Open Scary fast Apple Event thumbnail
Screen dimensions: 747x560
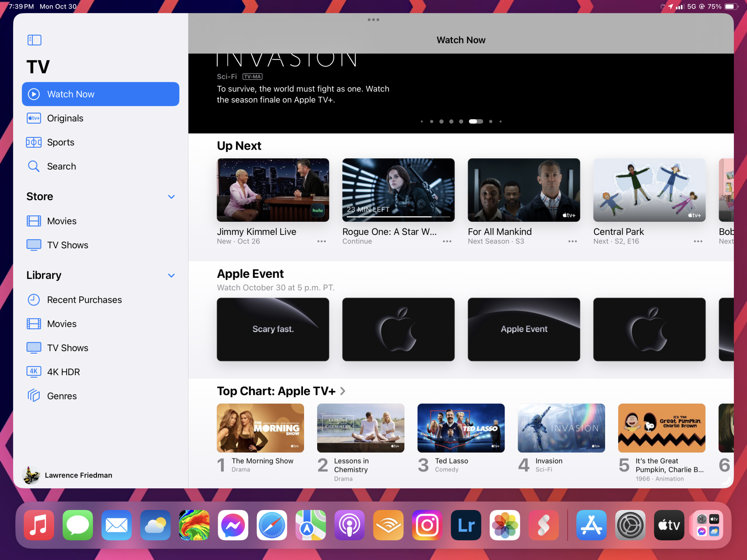coord(273,329)
